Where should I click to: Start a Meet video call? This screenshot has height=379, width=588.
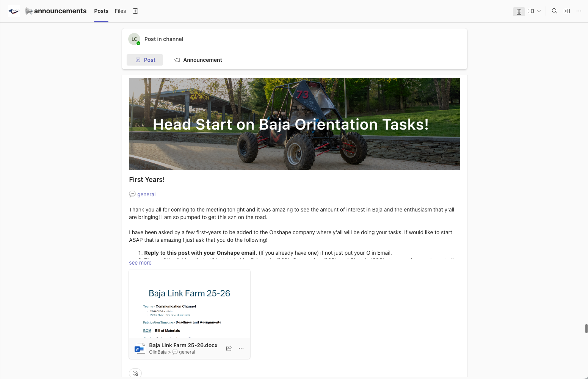530,11
